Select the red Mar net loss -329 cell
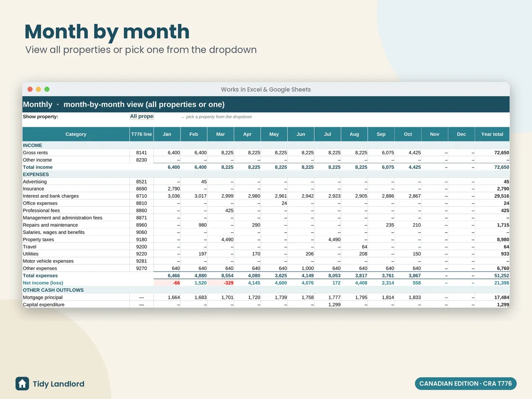Image resolution: width=532 pixels, height=399 pixels. 221,283
